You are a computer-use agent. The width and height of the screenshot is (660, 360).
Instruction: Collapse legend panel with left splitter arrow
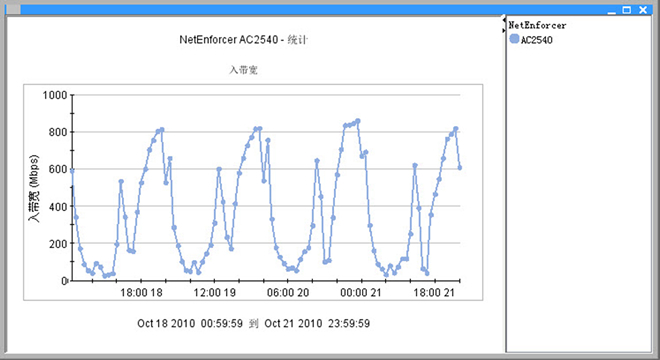coord(503,19)
